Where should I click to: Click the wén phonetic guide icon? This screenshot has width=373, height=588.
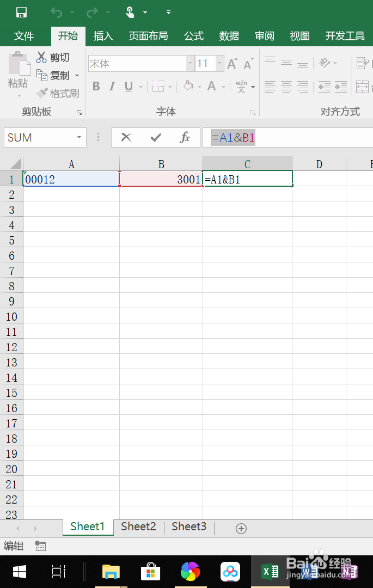[x=241, y=87]
